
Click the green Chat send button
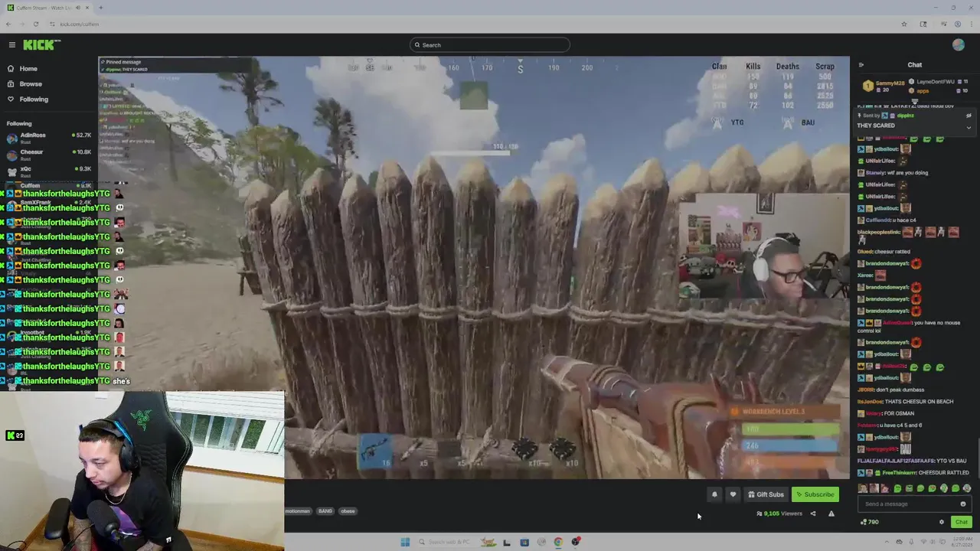coord(962,522)
